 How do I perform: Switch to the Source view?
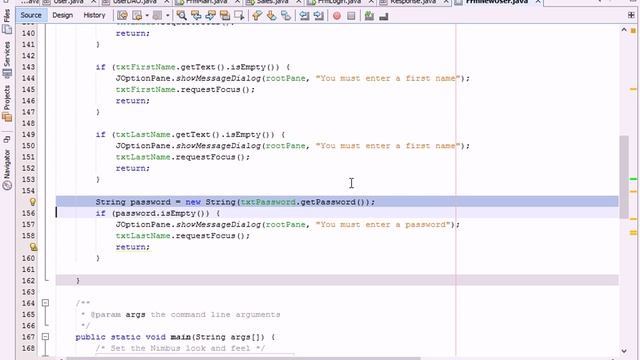31,16
